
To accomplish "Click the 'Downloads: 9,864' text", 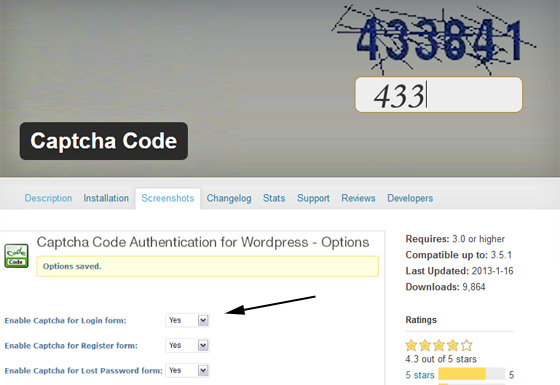I will pos(445,287).
